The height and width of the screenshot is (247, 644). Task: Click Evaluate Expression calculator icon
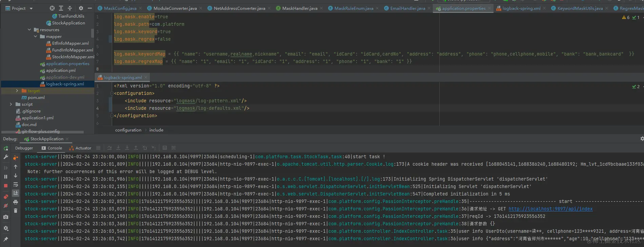click(165, 148)
